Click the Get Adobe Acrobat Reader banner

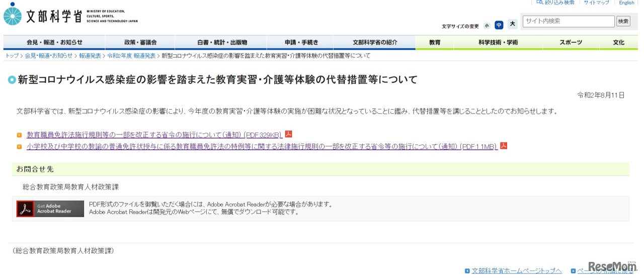[x=50, y=208]
